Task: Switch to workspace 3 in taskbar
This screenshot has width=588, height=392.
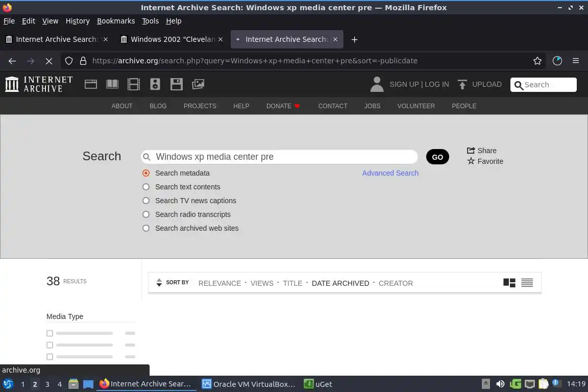Action: point(47,384)
